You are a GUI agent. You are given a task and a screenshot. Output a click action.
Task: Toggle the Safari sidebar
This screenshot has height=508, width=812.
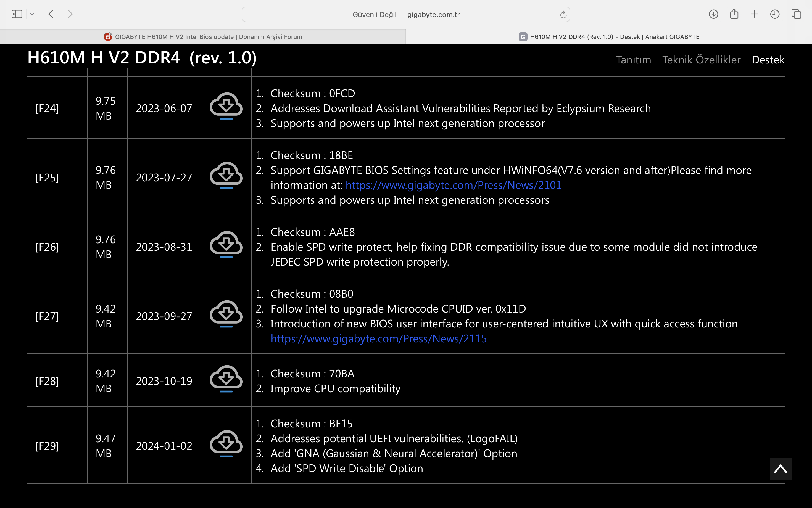17,14
